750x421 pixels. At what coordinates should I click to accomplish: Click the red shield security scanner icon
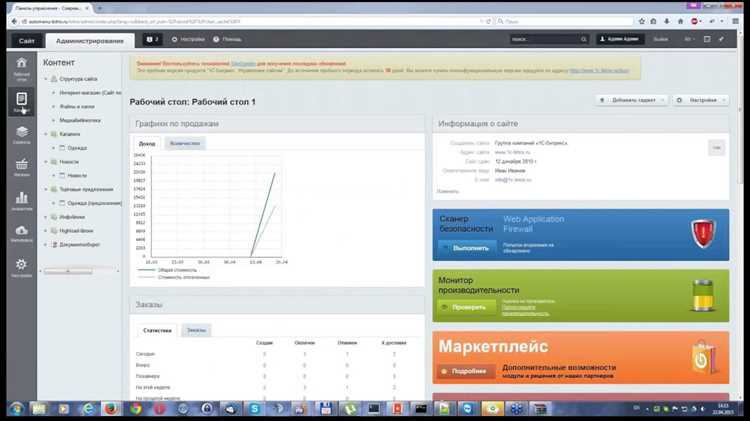703,233
